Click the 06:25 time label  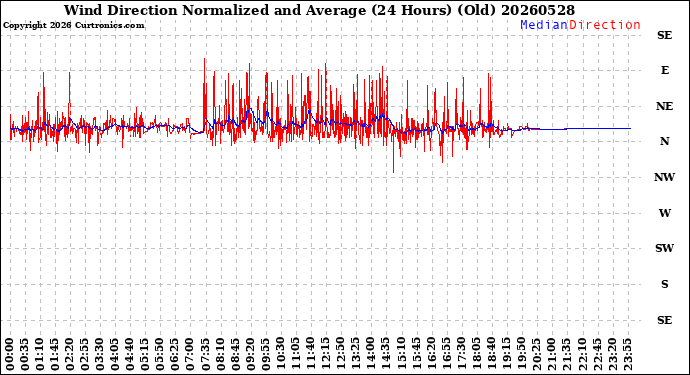click(175, 354)
